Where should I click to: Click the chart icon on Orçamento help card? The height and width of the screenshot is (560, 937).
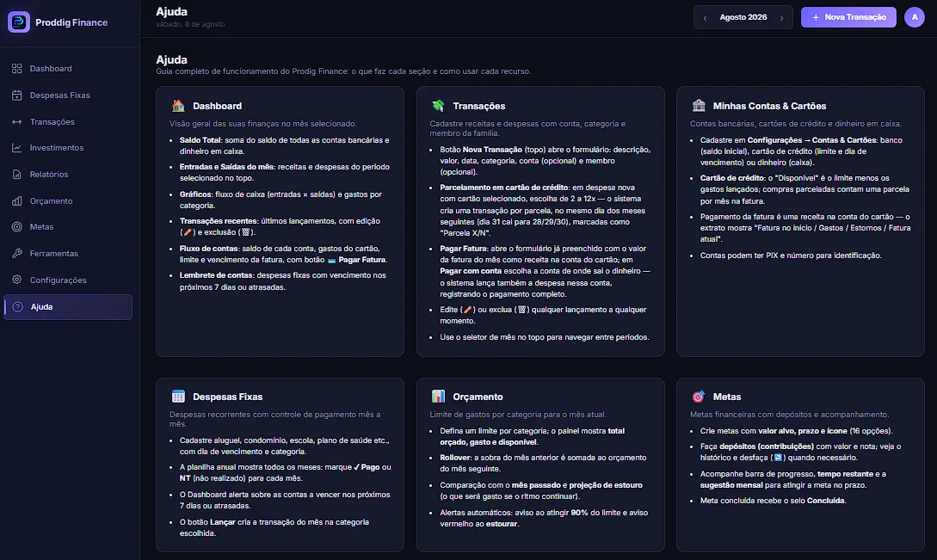pos(438,397)
